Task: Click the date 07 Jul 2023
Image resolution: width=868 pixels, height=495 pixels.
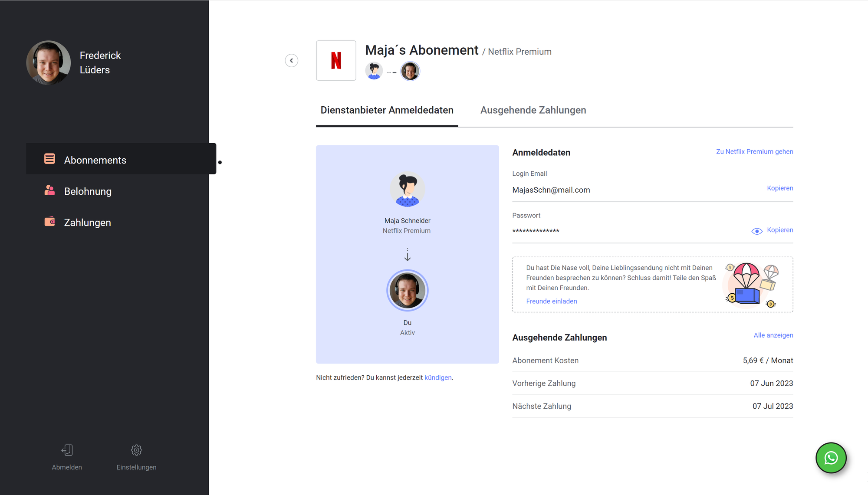Action: (773, 406)
